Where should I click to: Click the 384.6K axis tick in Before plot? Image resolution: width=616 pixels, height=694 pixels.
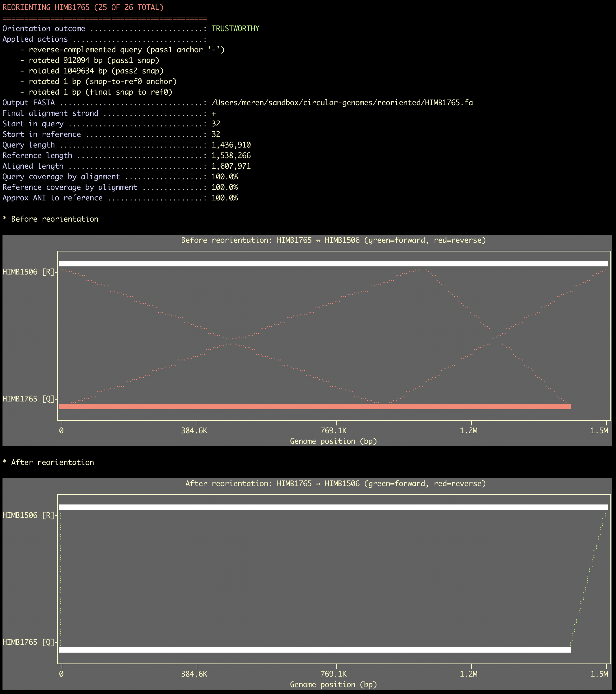point(194,431)
